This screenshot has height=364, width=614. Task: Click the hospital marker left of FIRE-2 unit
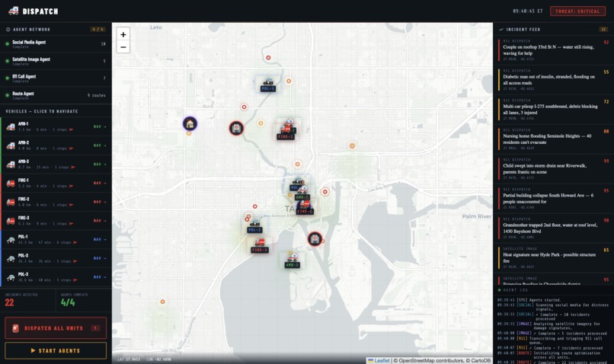pyautogui.click(x=236, y=128)
